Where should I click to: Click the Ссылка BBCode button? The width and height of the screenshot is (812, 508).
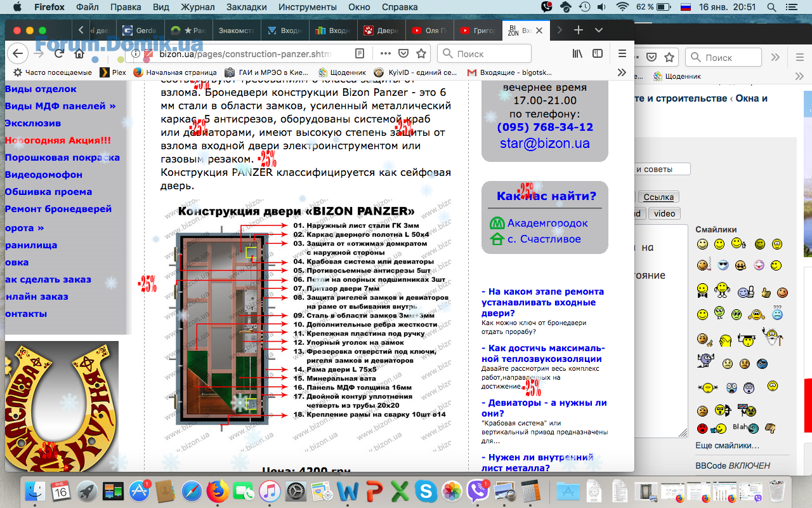(658, 197)
